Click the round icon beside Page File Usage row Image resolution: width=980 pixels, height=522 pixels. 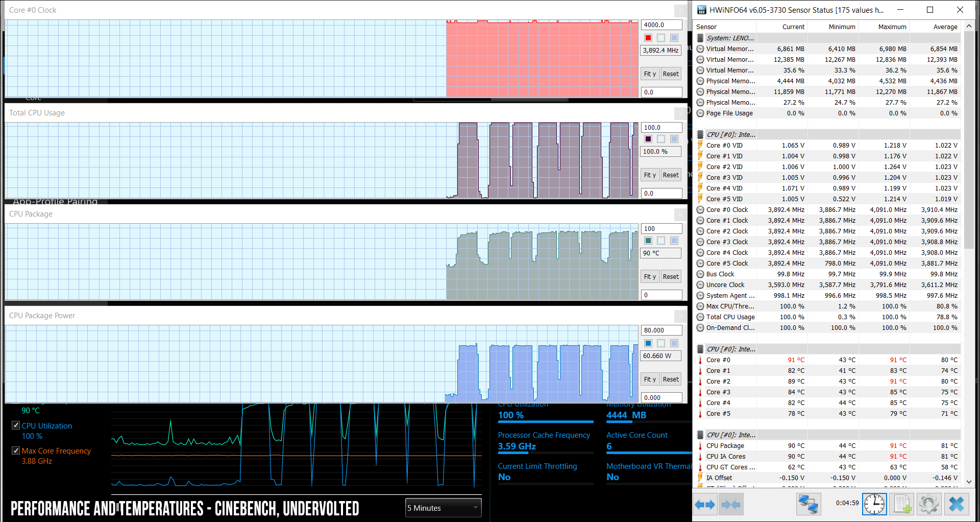click(x=700, y=113)
